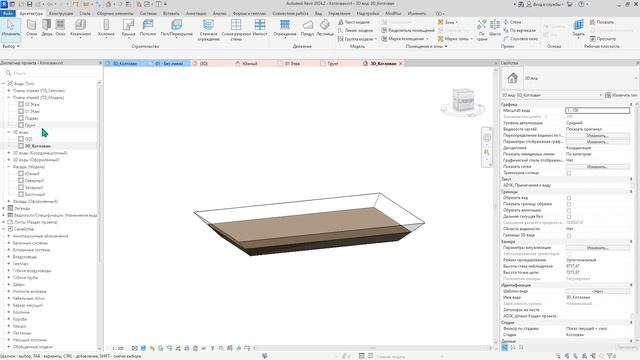Open the 3D_Котлован view in browser
The width and height of the screenshot is (640, 360).
(38, 146)
